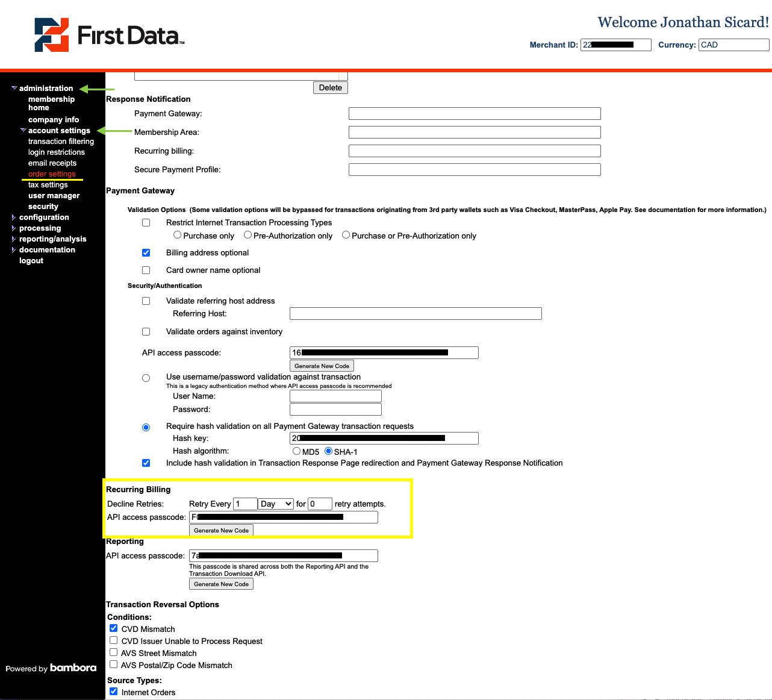This screenshot has height=700, width=772.
Task: Click Membership Area notification field
Action: pyautogui.click(x=475, y=132)
